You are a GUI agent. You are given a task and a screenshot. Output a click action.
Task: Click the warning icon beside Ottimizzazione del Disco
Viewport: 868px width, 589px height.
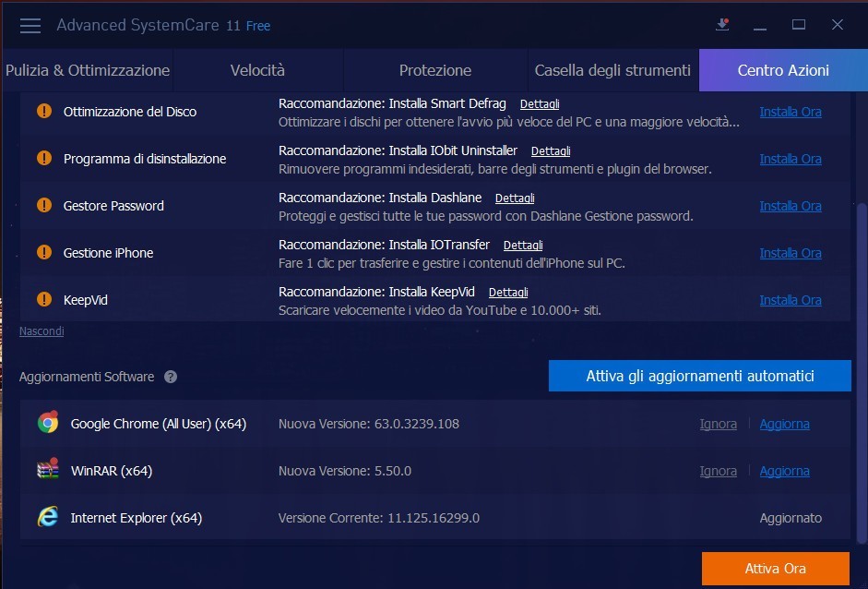pyautogui.click(x=43, y=112)
